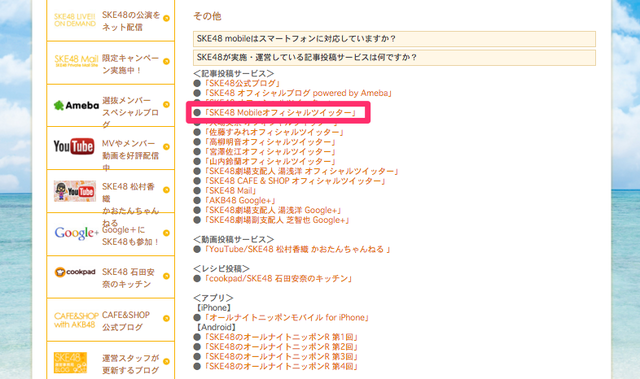The width and height of the screenshot is (640, 379).
Task: Open SKE48 LIVE!! ON DEMAND logo
Action: (x=75, y=20)
